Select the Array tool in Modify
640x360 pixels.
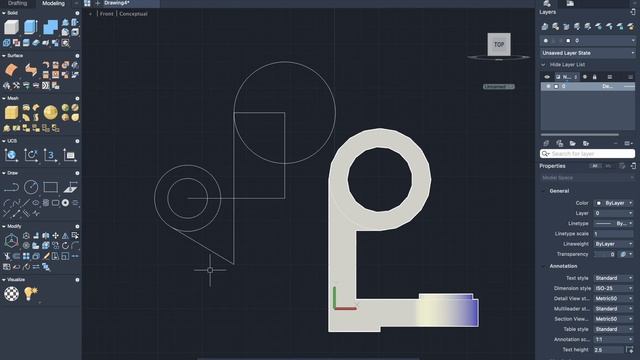(26, 256)
